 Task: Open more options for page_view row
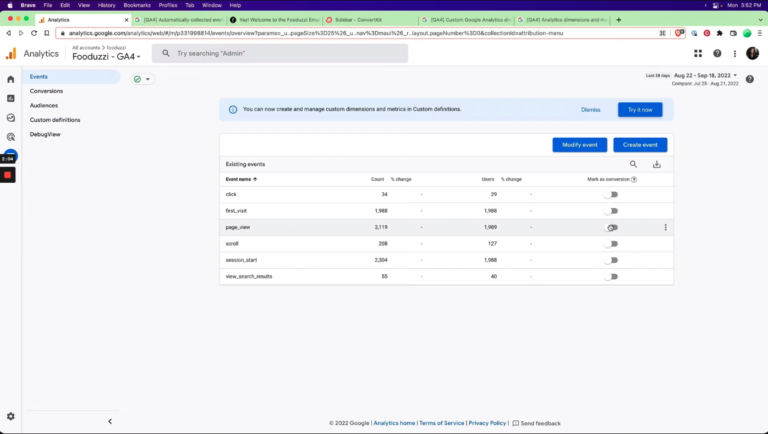coord(665,227)
